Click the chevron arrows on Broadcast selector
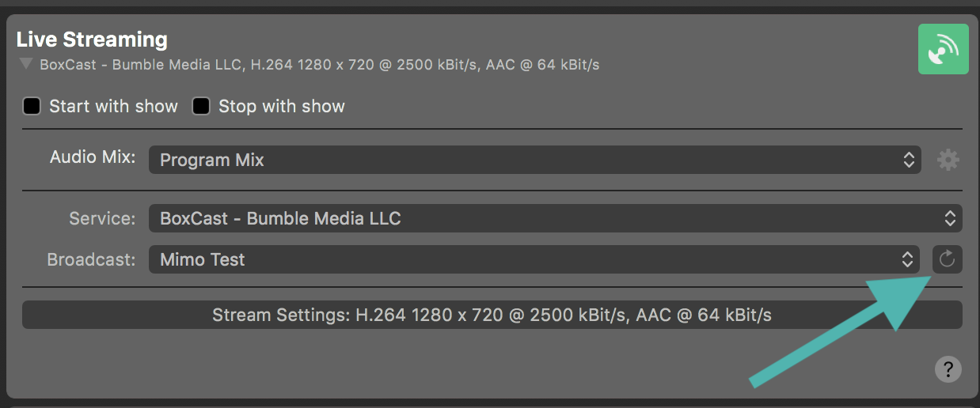This screenshot has height=408, width=980. click(x=908, y=259)
